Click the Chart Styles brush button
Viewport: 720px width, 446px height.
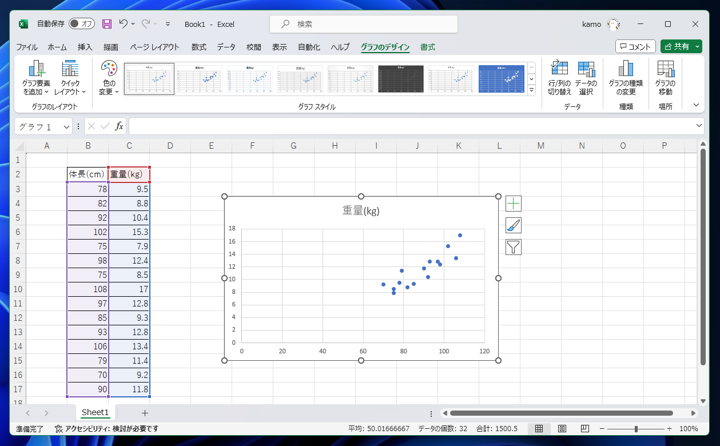click(513, 226)
